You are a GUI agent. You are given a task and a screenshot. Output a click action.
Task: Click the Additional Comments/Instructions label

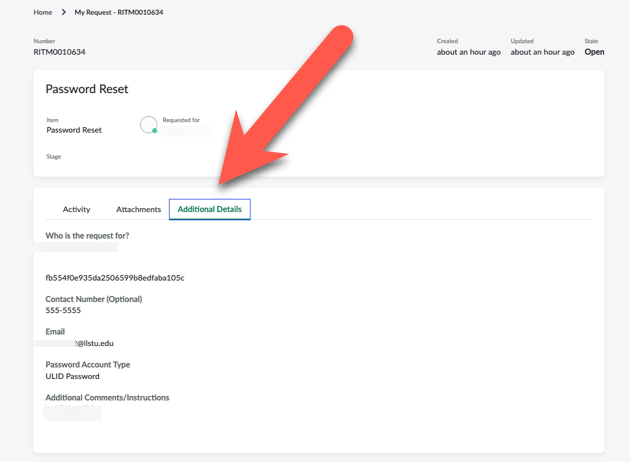[107, 397]
